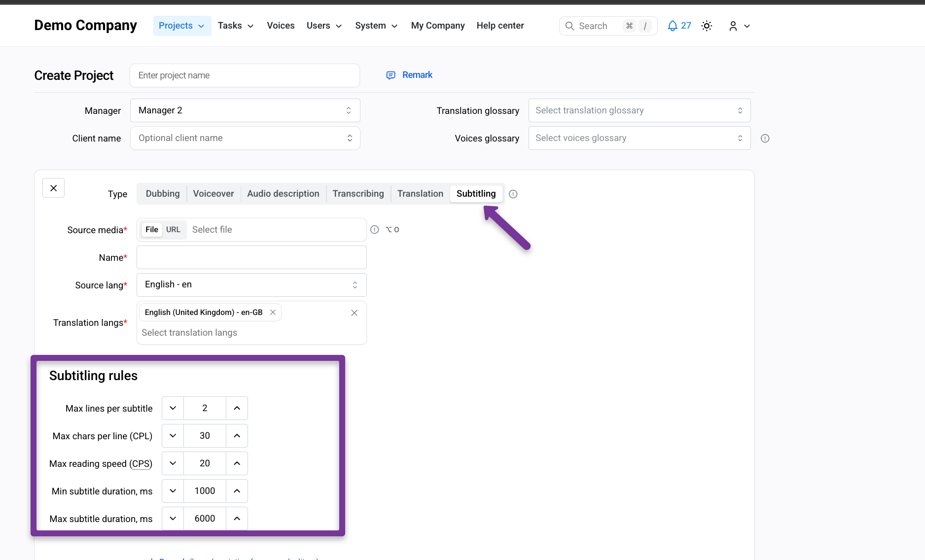The width and height of the screenshot is (925, 560).
Task: Toggle the light/dark theme sun icon
Action: tap(707, 26)
